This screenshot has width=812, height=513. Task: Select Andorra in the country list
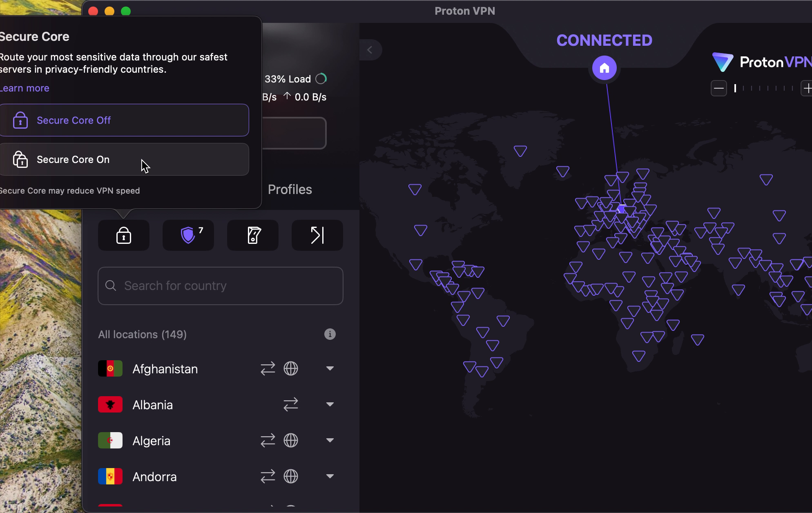(x=221, y=477)
